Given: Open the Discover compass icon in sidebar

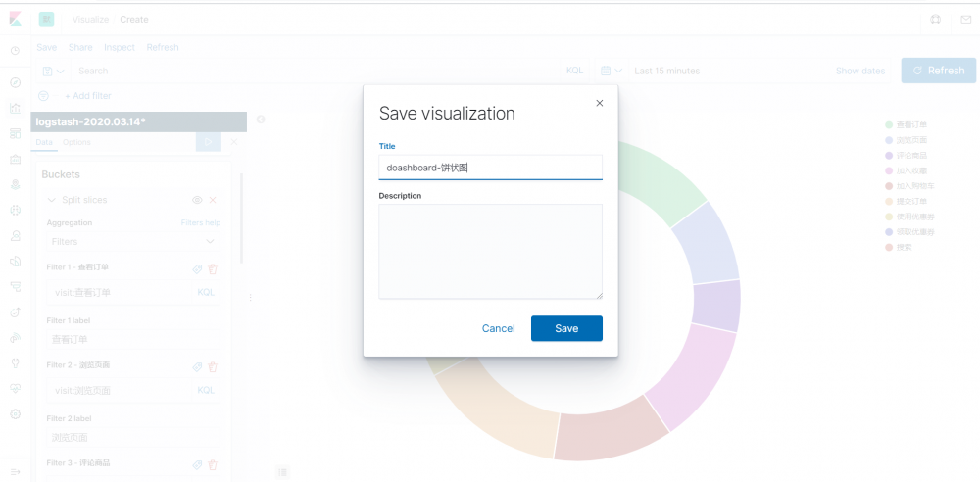Looking at the screenshot, I should pos(16,83).
